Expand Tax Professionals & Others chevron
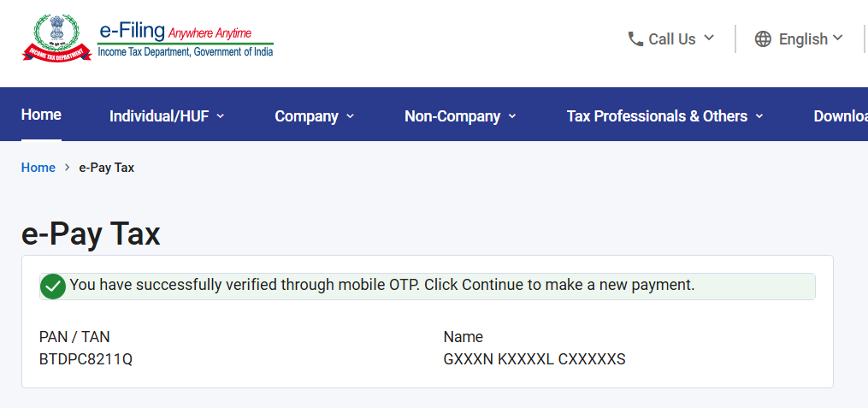 [x=759, y=116]
